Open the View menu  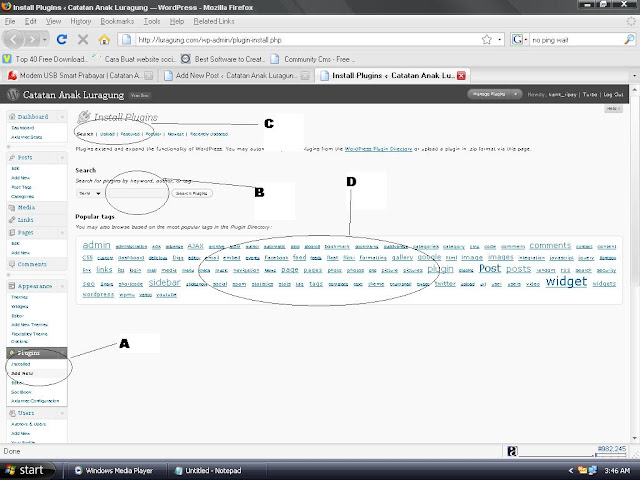pyautogui.click(x=53, y=21)
